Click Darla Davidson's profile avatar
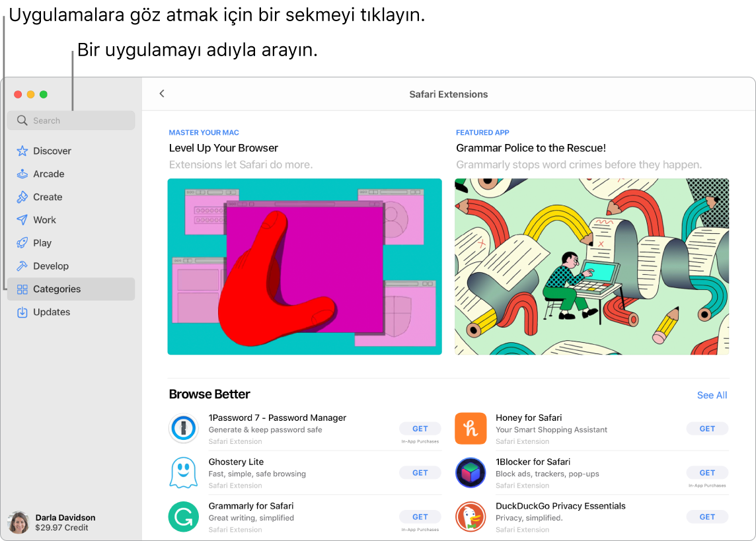The image size is (756, 541). pos(19,523)
